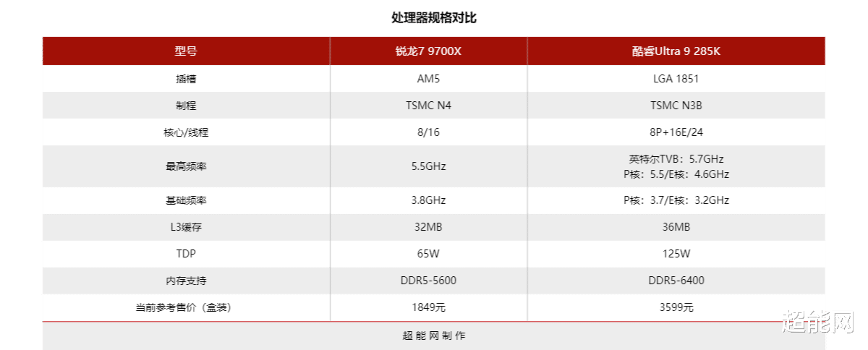Select the 32MB L3 cache cell
The image size is (868, 350).
tap(428, 227)
